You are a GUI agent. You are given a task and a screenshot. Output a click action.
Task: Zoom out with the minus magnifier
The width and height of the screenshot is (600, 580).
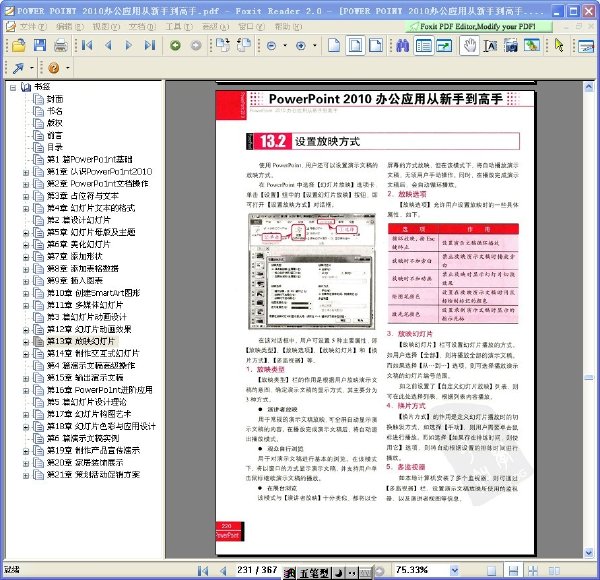pos(271,46)
